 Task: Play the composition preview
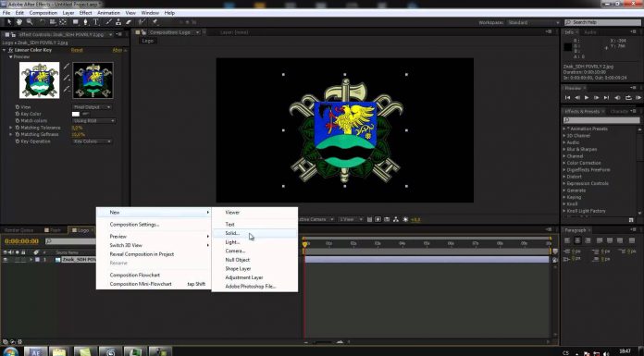pyautogui.click(x=587, y=98)
